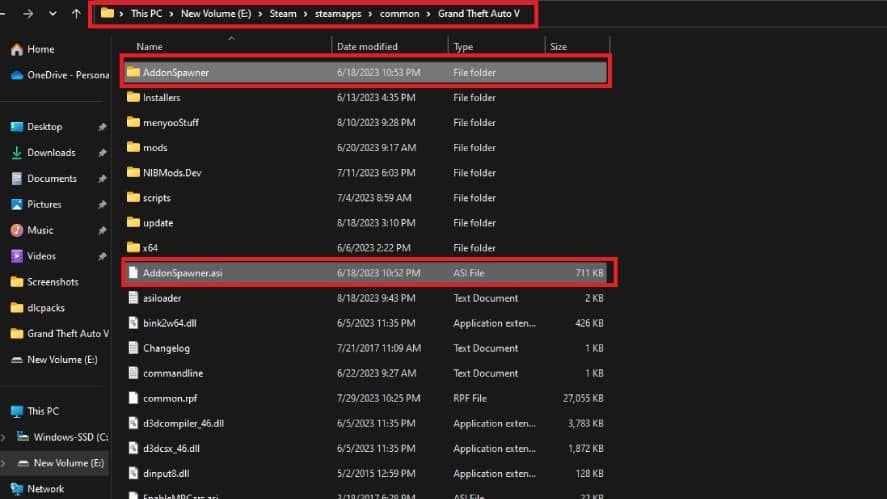Image resolution: width=887 pixels, height=499 pixels.
Task: Expand chevron after steamapps breadcrumb
Action: 371,14
